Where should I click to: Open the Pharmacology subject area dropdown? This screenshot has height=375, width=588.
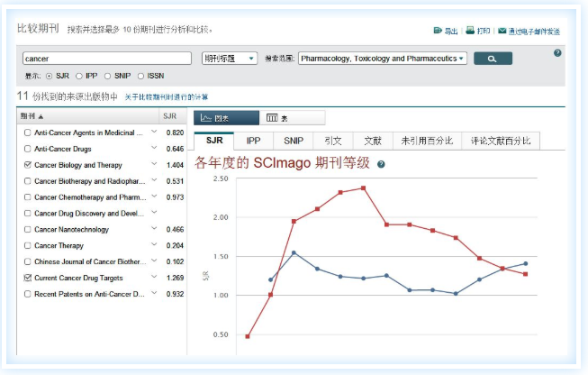tap(383, 59)
